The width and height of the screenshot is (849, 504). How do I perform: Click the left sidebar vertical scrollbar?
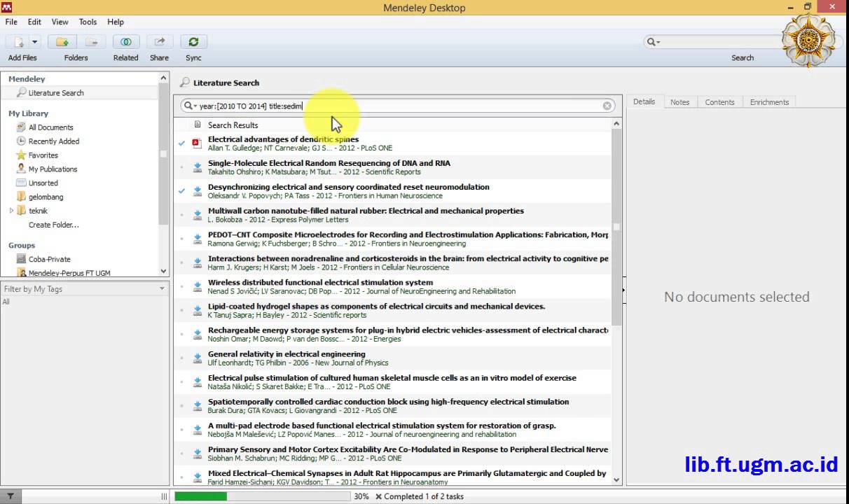[x=164, y=154]
